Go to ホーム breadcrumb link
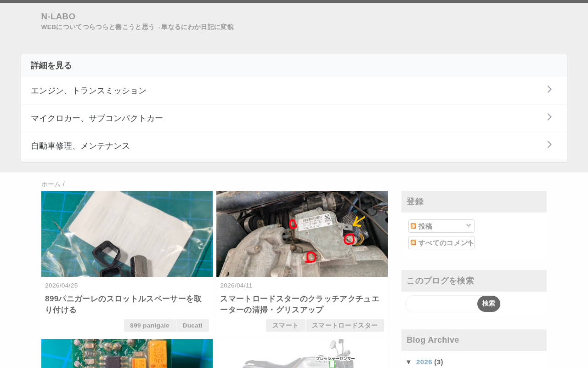Image resolution: width=588 pixels, height=368 pixels. coord(51,184)
